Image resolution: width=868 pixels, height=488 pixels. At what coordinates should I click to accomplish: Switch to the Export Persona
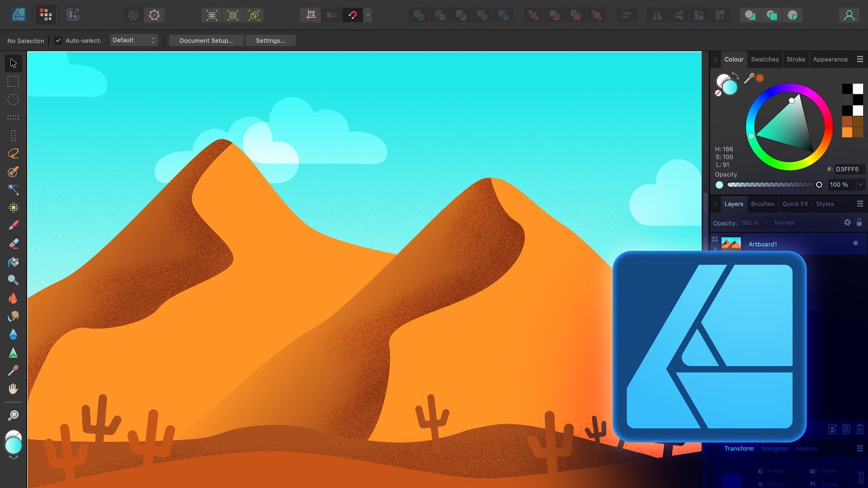click(x=73, y=15)
